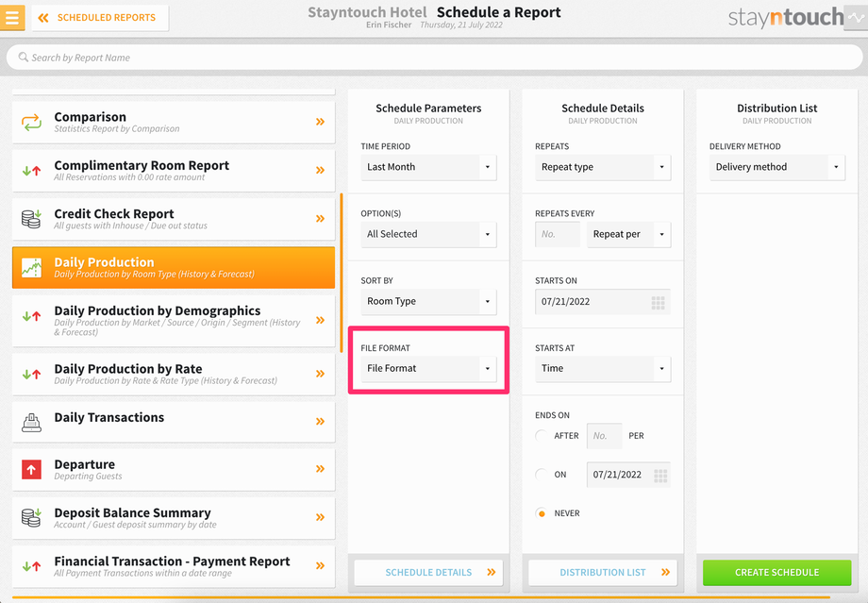This screenshot has width=868, height=603.
Task: Open Complimentary Room Report chevron
Action: pyautogui.click(x=320, y=170)
